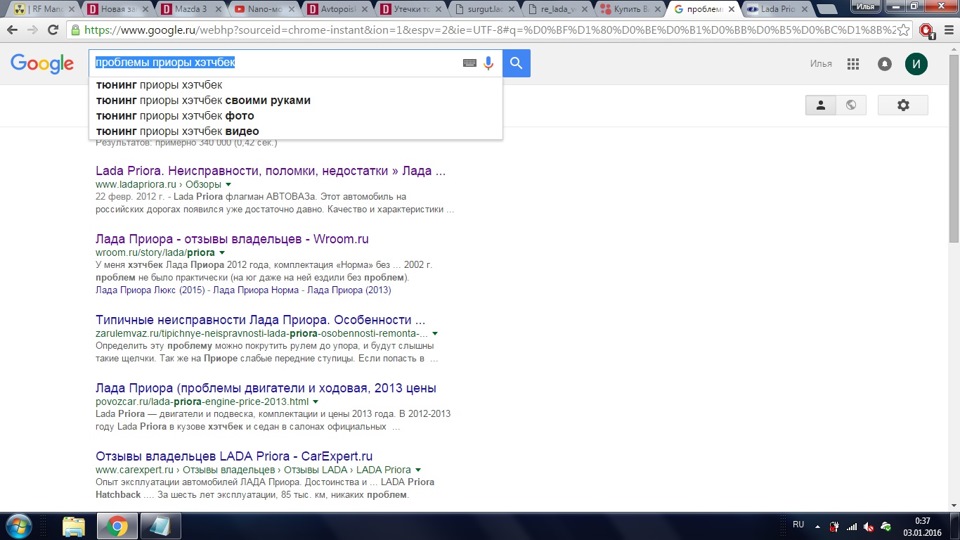Viewport: 960px width, 540px height.
Task: Expand dropdown next to carexpert.ru result URL
Action: [x=418, y=470]
